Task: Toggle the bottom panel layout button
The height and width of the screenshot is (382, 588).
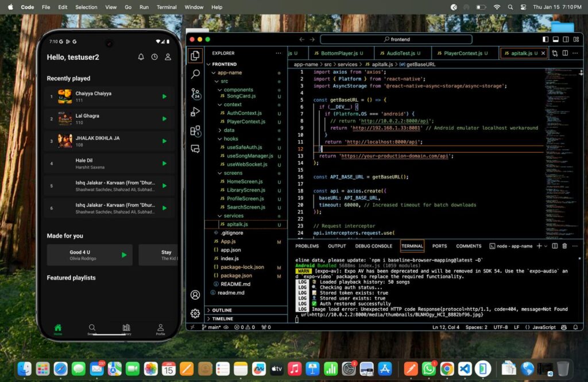Action: coord(555,39)
